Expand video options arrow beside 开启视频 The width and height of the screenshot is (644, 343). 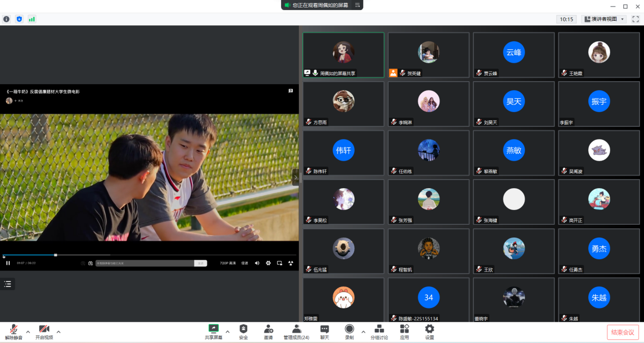click(58, 332)
